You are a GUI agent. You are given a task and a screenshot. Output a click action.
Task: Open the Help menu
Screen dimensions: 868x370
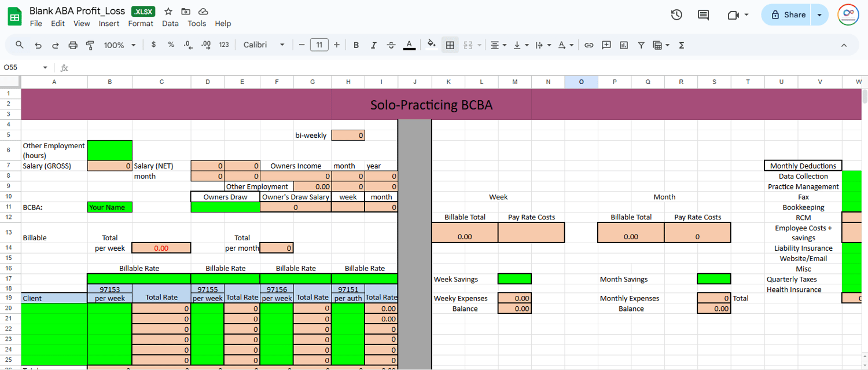point(223,24)
